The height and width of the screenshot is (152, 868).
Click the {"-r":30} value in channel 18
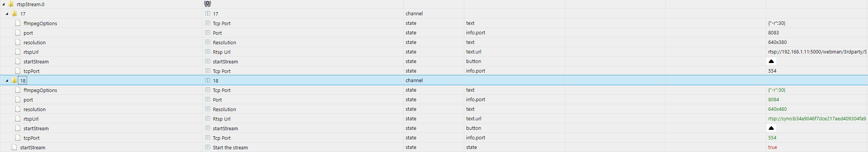tap(777, 90)
